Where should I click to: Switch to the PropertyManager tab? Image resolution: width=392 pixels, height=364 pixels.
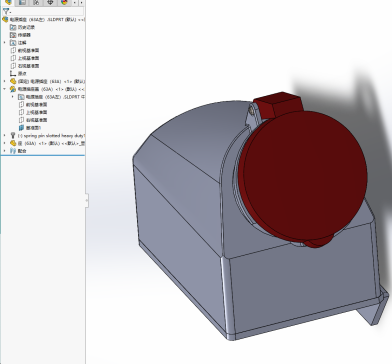22,2
